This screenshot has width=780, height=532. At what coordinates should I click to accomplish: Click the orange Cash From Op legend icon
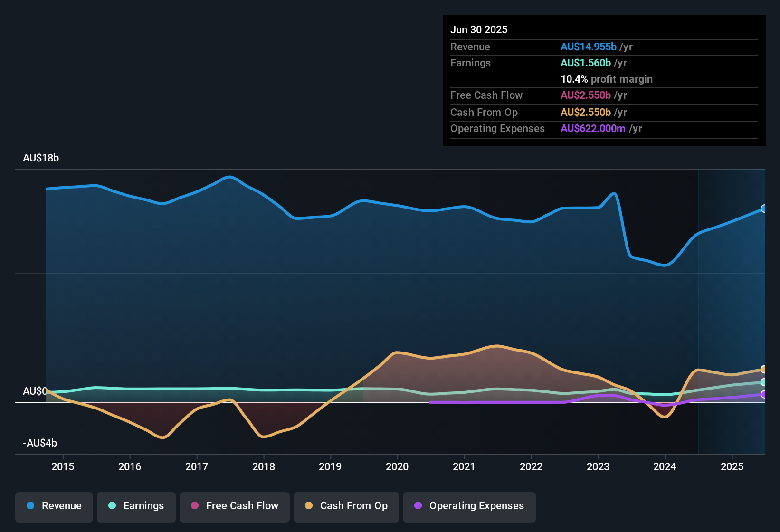click(x=309, y=506)
